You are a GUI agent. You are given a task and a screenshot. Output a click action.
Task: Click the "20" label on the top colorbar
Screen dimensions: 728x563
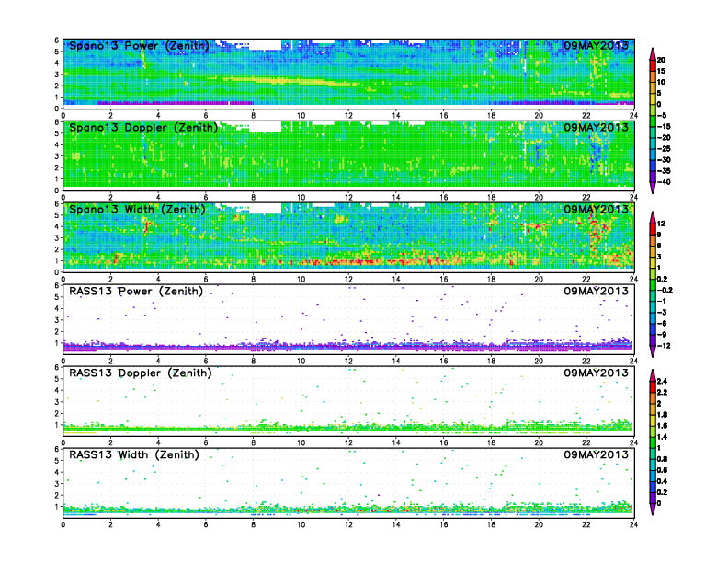coord(661,60)
